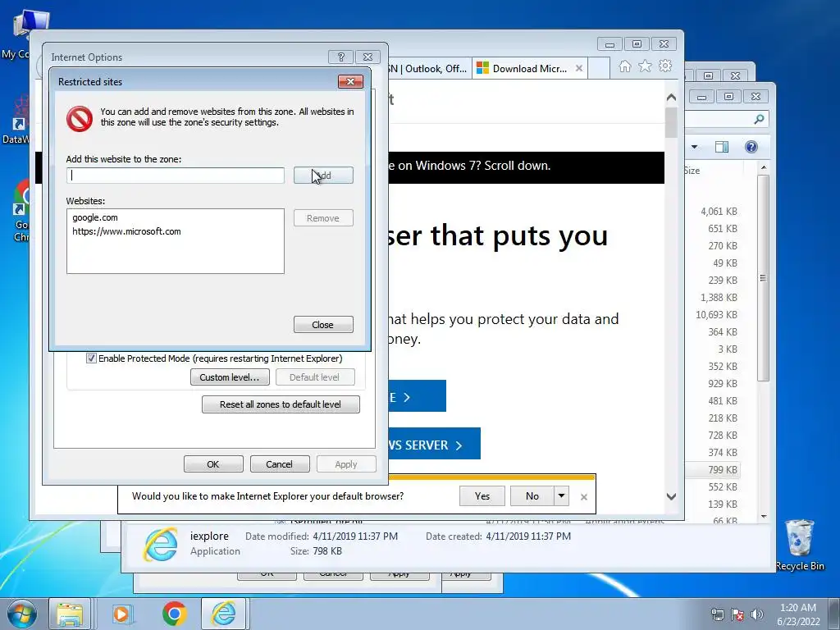Click the volume speaker icon in the tray
Viewport: 840px width, 630px height.
[757, 614]
